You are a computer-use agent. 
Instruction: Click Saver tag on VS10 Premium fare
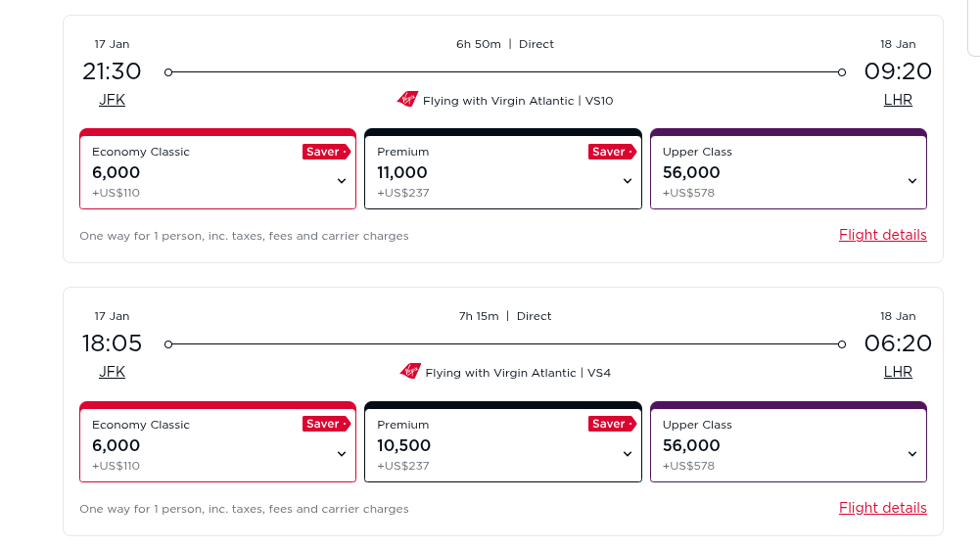click(612, 152)
